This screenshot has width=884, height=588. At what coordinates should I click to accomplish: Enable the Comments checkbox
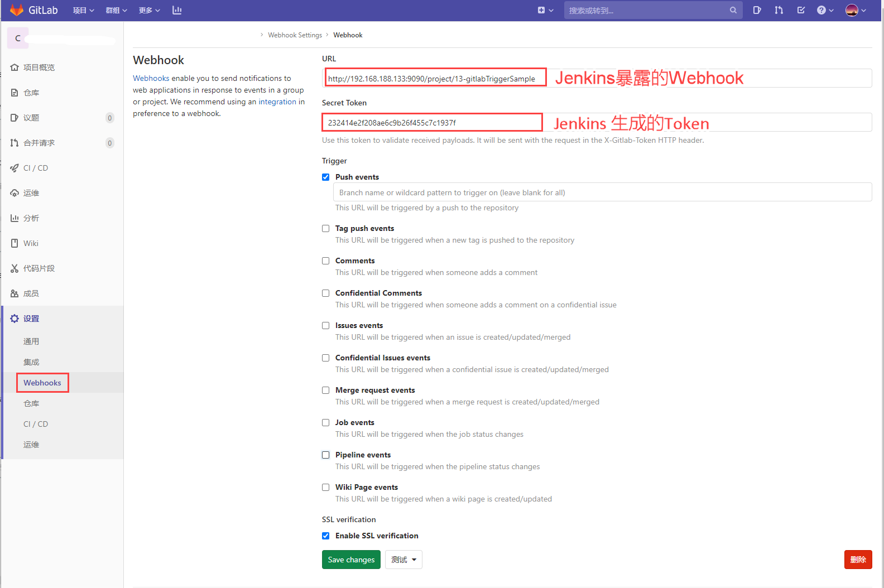tap(326, 261)
